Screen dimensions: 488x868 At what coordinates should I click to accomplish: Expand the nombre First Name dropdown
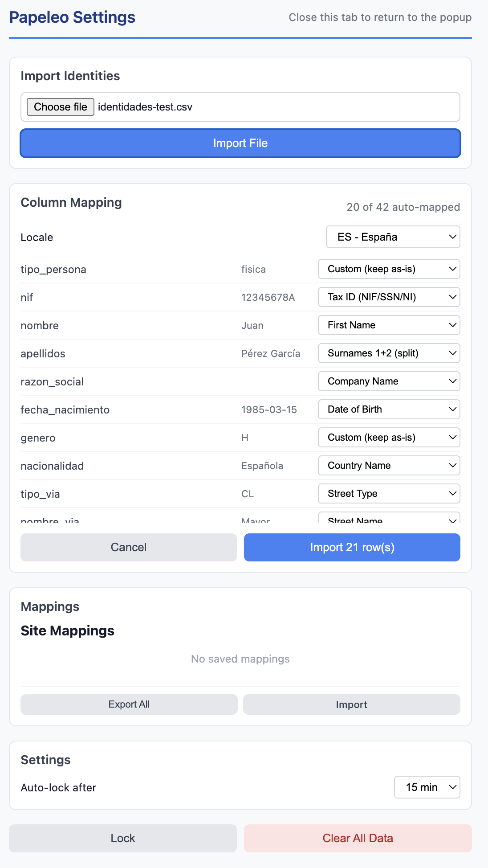389,325
